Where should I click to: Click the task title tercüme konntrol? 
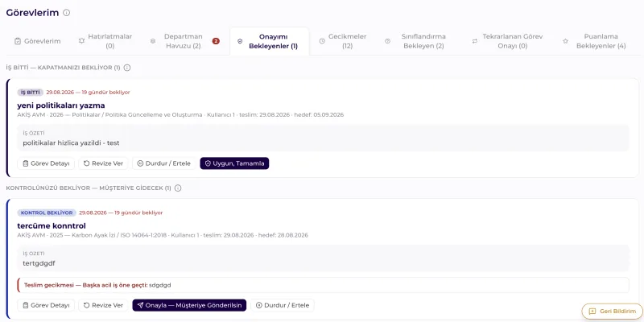click(x=52, y=226)
